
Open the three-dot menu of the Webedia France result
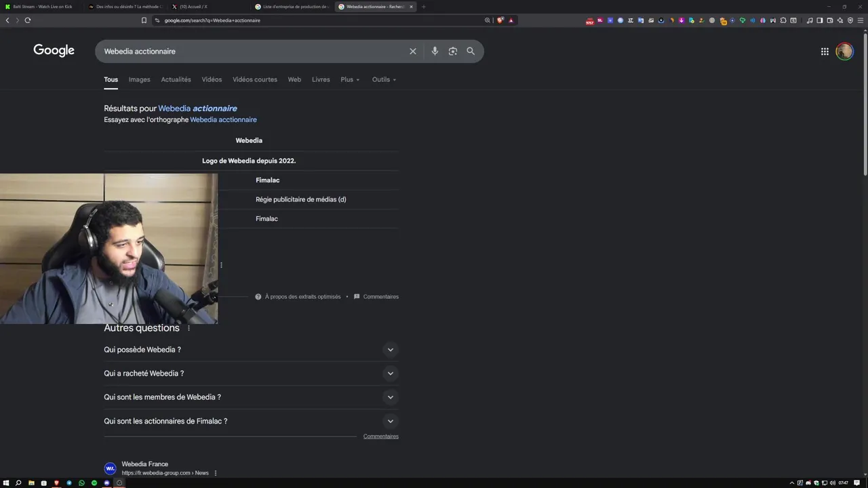point(216,473)
